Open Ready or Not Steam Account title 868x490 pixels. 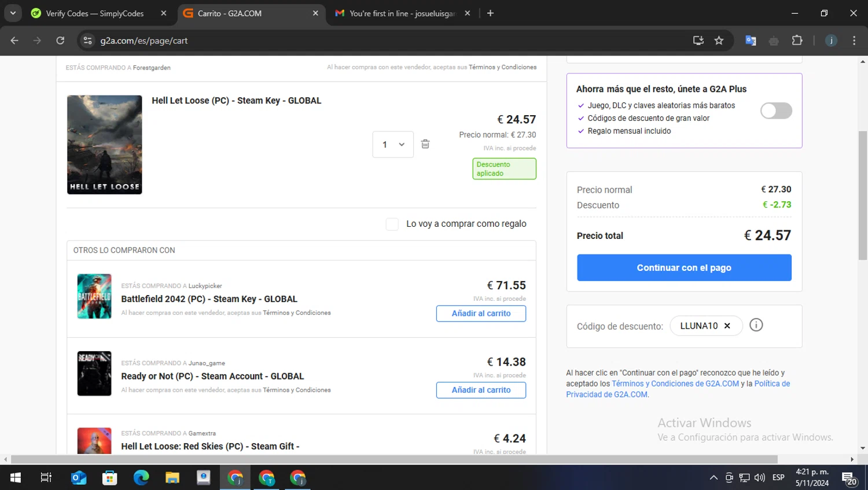point(212,376)
